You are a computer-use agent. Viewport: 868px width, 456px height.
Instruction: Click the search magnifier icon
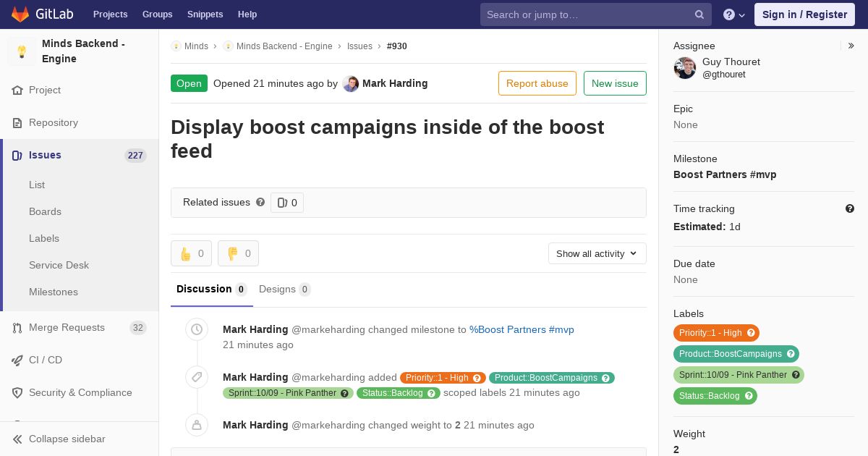[x=699, y=14]
